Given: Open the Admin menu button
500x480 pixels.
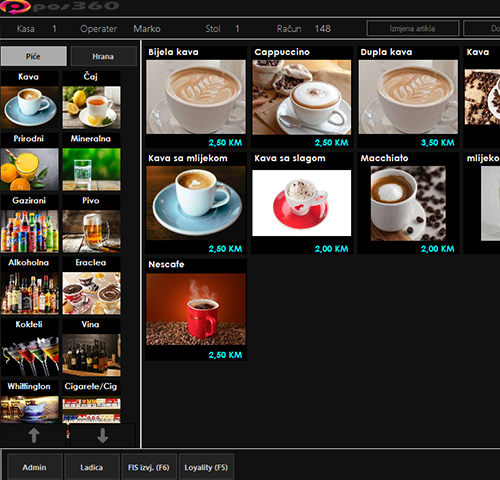Looking at the screenshot, I should point(35,467).
